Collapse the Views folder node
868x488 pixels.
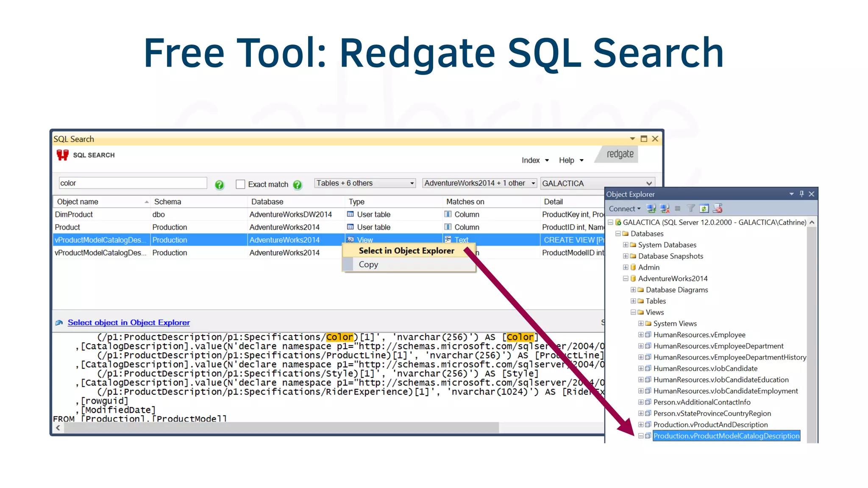[x=633, y=313]
